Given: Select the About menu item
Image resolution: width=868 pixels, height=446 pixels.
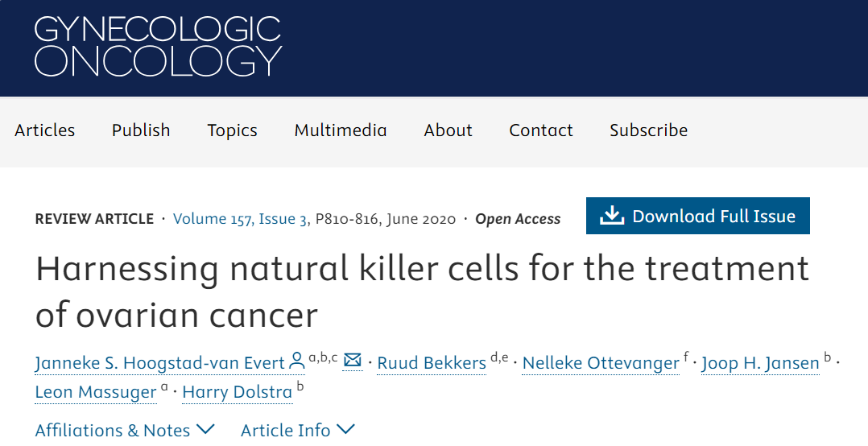Looking at the screenshot, I should point(448,130).
